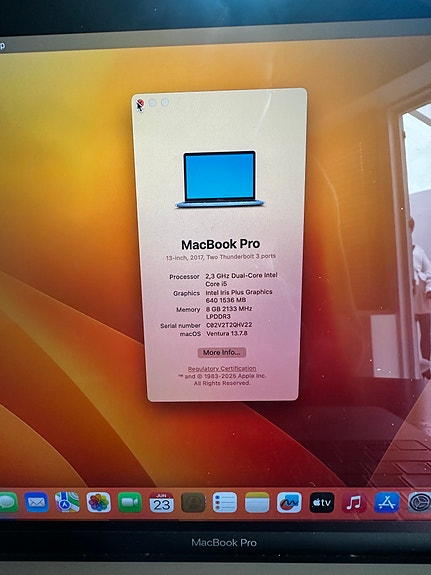Click the More Info... button
The height and width of the screenshot is (575, 431).
[x=222, y=352]
